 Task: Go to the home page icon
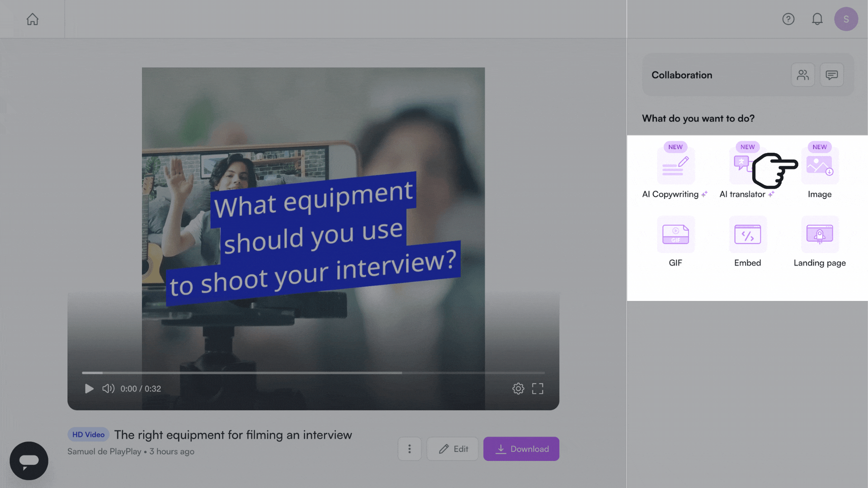click(32, 19)
